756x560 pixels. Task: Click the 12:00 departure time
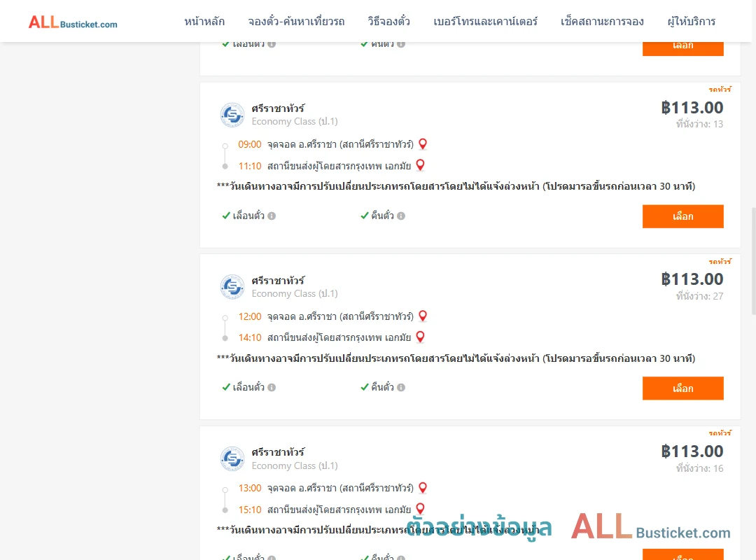(250, 316)
